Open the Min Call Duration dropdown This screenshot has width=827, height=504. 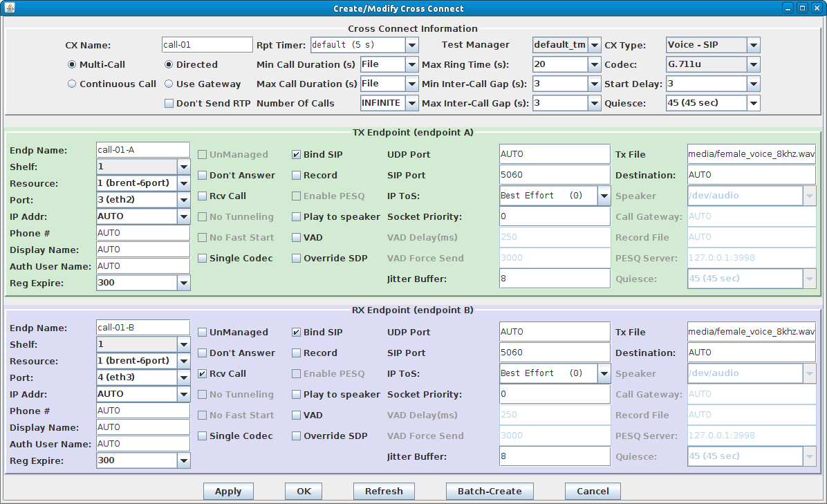coord(412,64)
